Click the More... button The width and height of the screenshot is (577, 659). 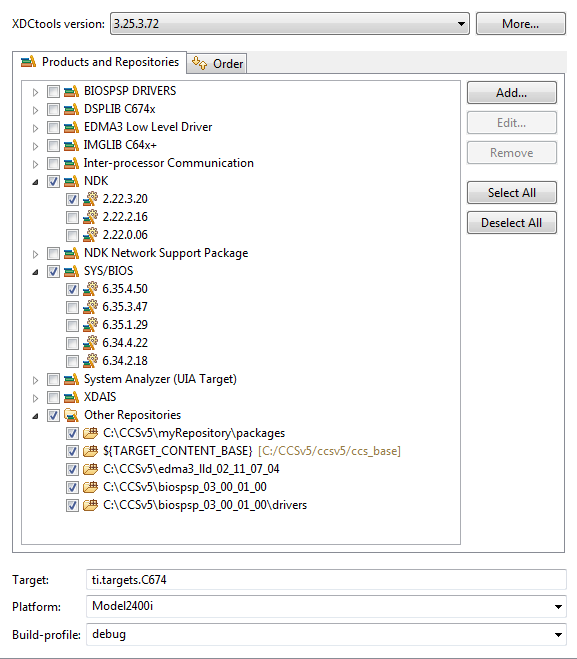coord(521,24)
